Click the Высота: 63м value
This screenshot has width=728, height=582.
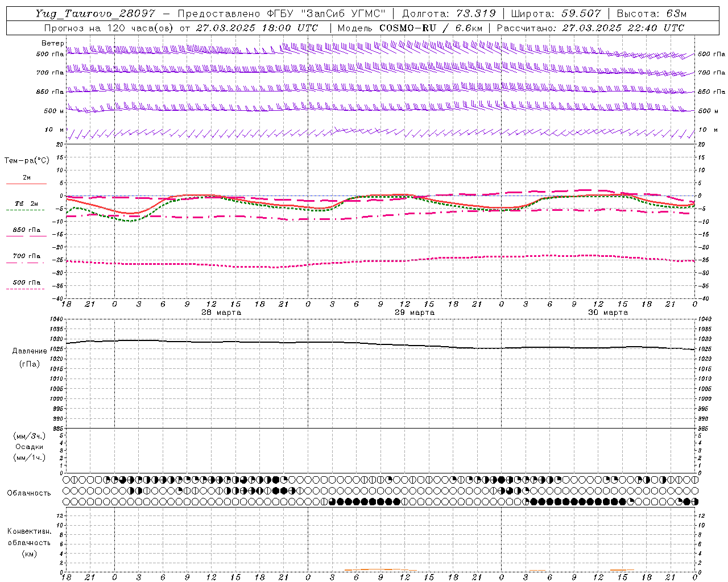[652, 14]
